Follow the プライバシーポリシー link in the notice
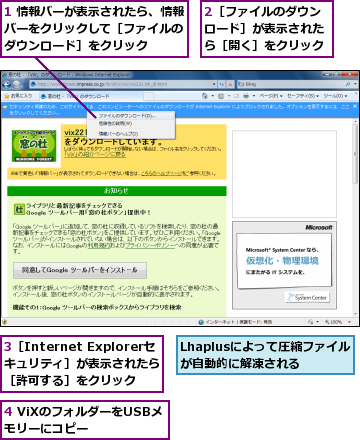 (150, 245)
